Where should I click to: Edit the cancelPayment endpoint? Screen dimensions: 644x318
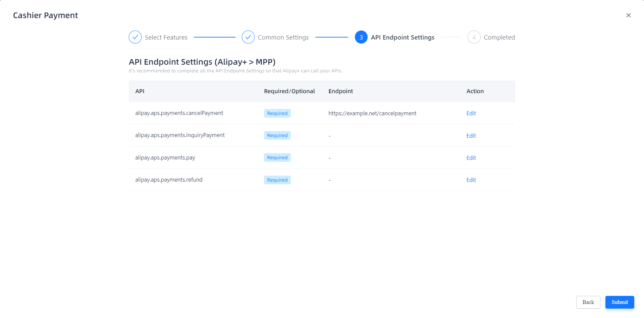click(471, 113)
